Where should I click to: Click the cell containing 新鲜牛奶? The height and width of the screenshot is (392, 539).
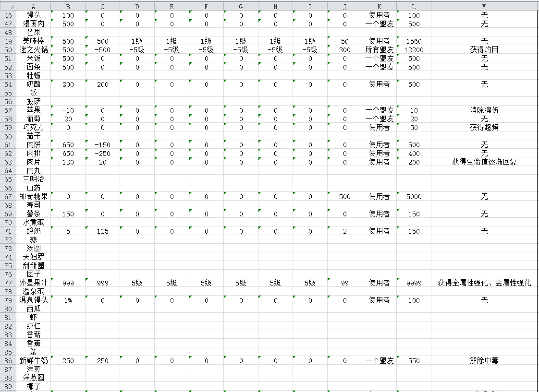(x=33, y=361)
